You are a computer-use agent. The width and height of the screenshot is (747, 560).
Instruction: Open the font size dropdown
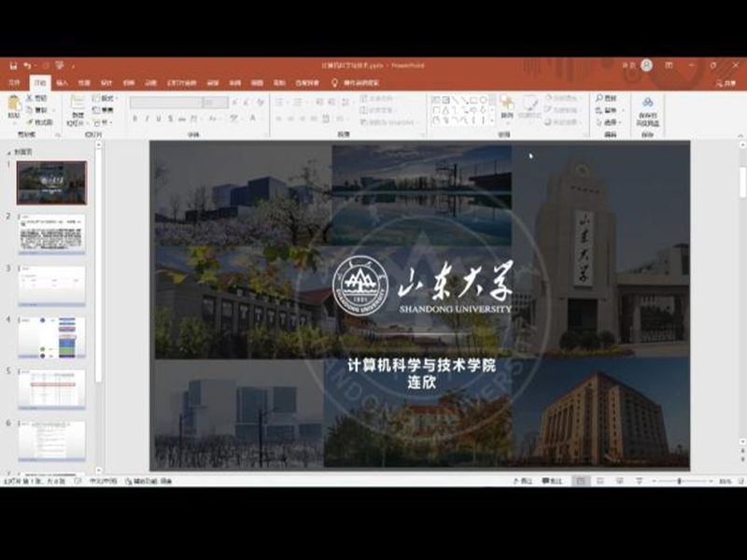pyautogui.click(x=215, y=103)
